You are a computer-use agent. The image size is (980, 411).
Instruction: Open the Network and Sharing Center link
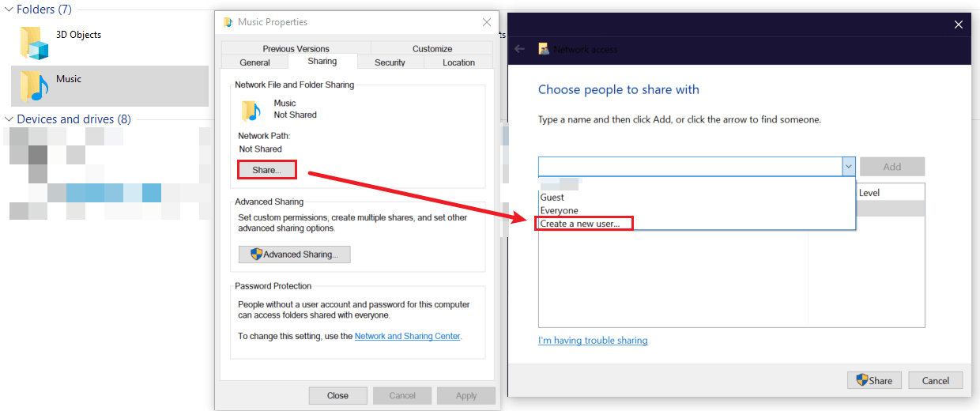408,336
